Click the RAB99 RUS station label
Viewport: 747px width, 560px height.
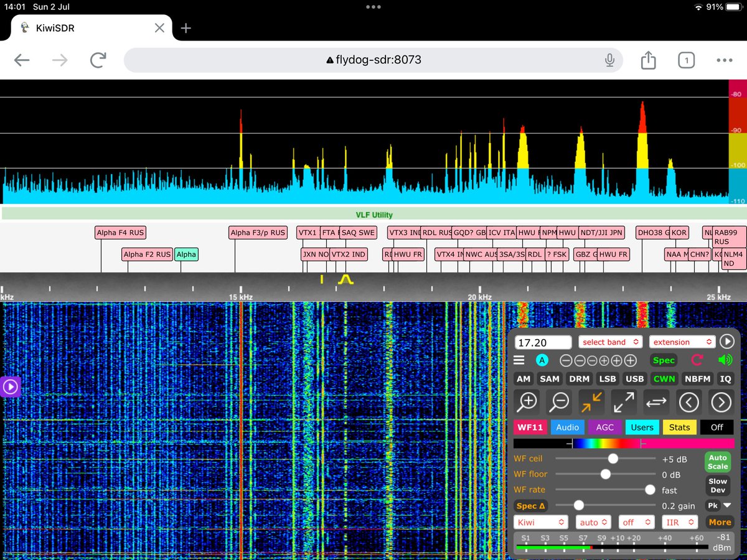click(x=730, y=237)
